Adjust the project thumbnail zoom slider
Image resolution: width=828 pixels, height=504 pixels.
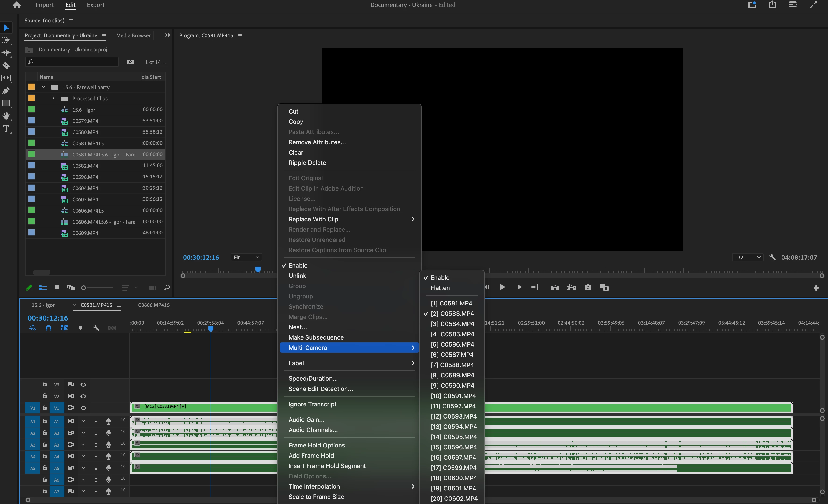point(84,287)
